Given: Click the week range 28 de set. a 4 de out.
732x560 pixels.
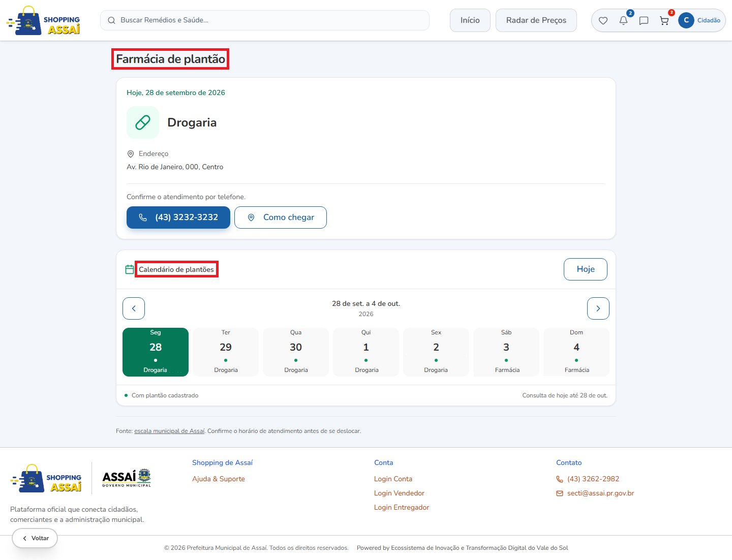Looking at the screenshot, I should click(366, 303).
